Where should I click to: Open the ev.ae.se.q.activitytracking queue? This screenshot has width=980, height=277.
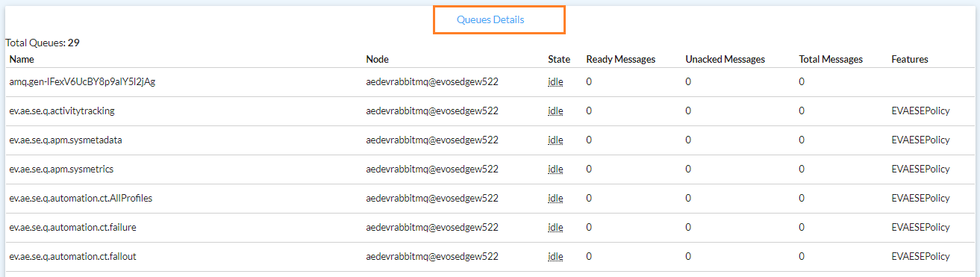(x=62, y=111)
